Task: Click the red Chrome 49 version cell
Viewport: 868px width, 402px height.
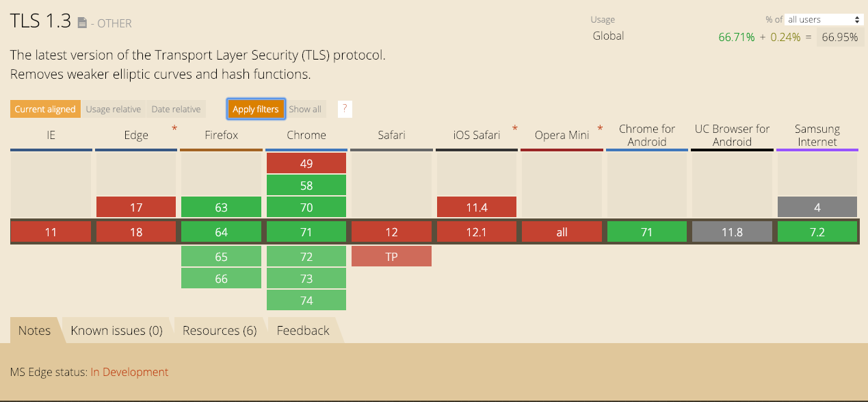Action: pos(306,163)
